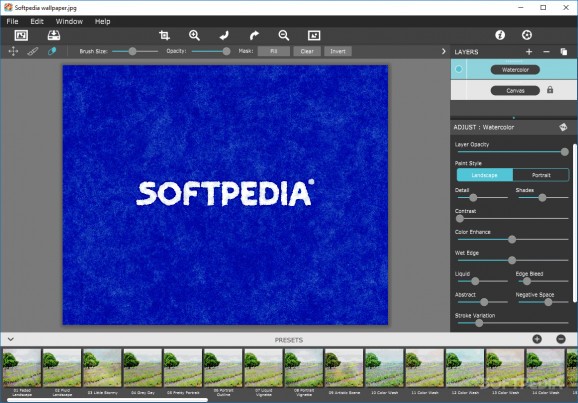Open the Edit menu
Viewport: 578px width, 403px height.
37,21
